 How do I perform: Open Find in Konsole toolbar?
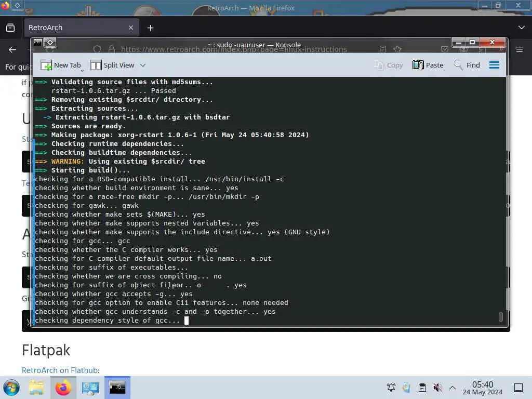click(x=467, y=65)
